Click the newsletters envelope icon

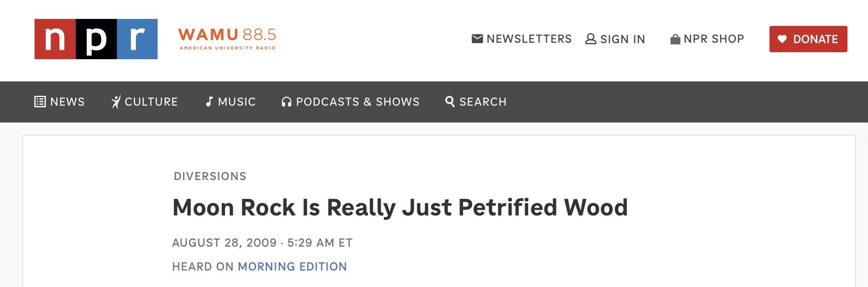coord(477,39)
